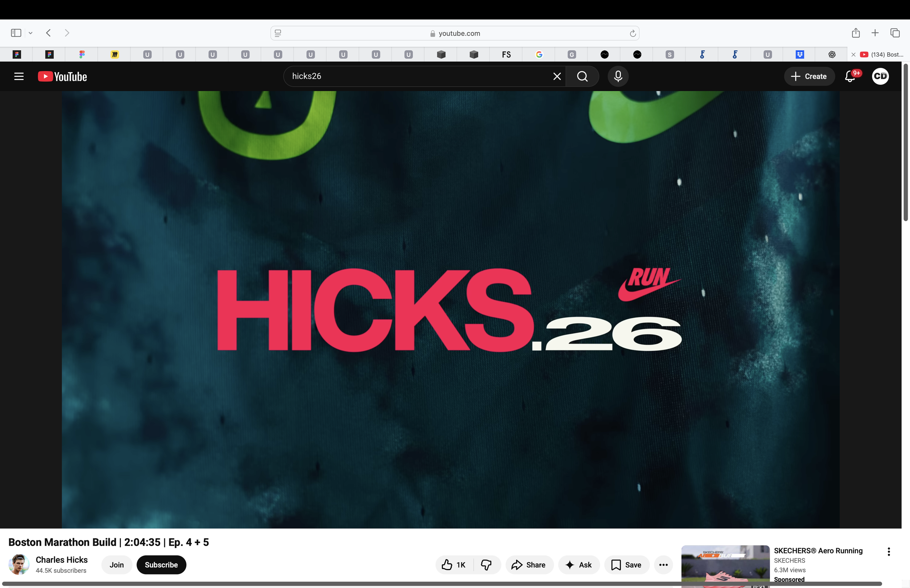Open YouTube notifications bell
The height and width of the screenshot is (588, 910).
point(850,76)
